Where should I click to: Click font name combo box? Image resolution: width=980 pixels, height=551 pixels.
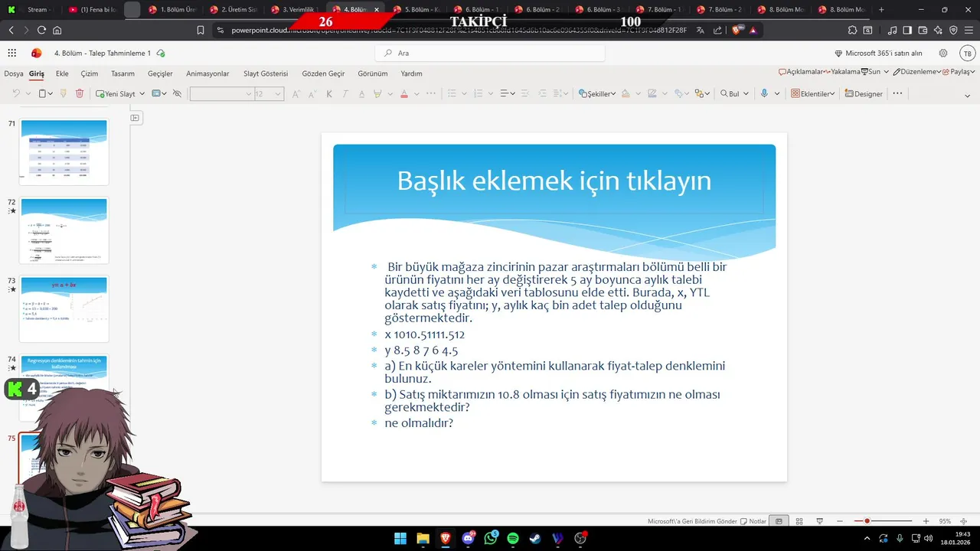221,93
